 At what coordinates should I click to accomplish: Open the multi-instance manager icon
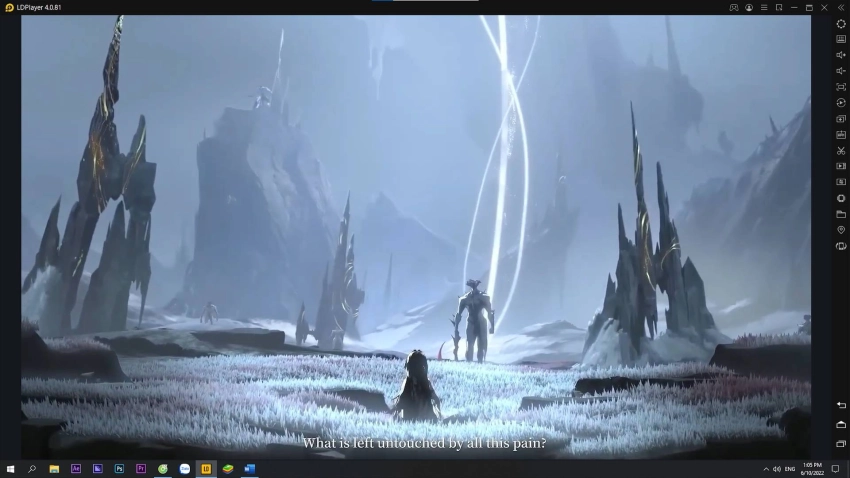click(x=841, y=119)
